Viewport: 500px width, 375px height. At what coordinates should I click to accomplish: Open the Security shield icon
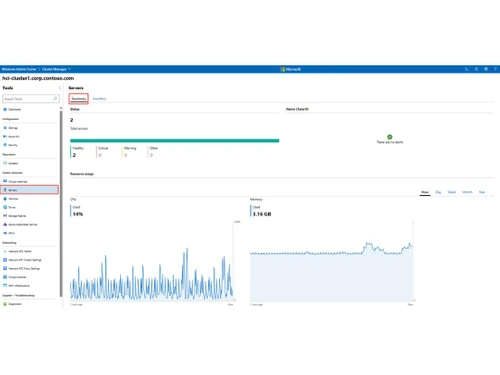coord(5,145)
